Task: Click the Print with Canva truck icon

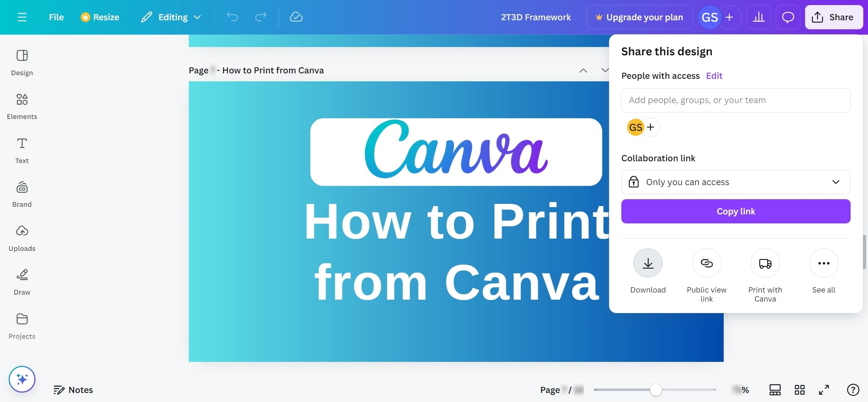Action: point(765,263)
